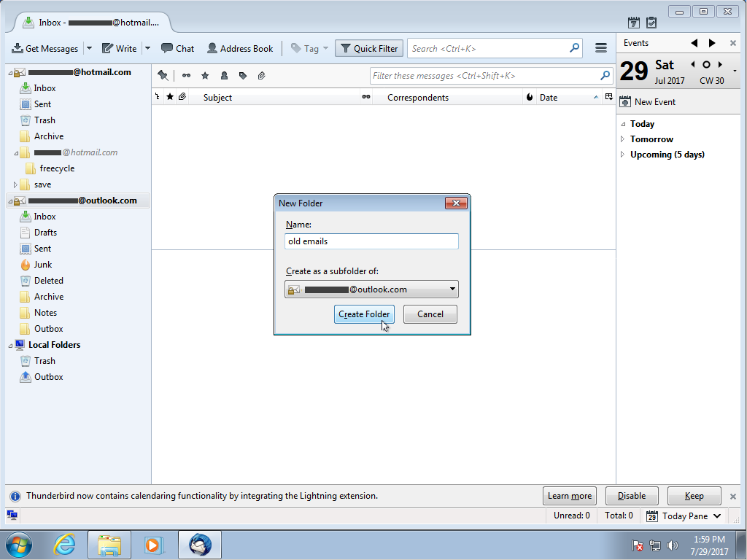Open the subfolder parent account dropdown
The height and width of the screenshot is (560, 747).
pyautogui.click(x=371, y=289)
